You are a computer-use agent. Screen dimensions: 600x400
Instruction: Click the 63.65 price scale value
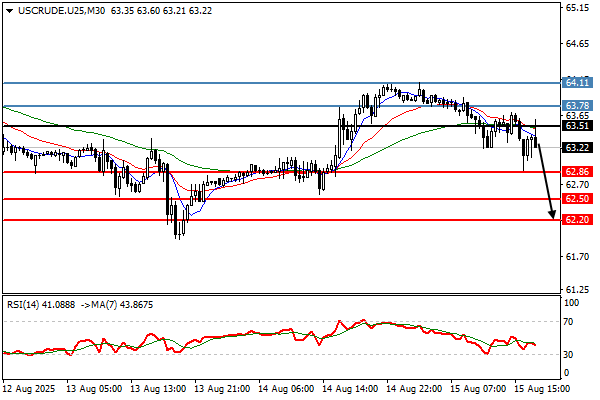point(577,116)
